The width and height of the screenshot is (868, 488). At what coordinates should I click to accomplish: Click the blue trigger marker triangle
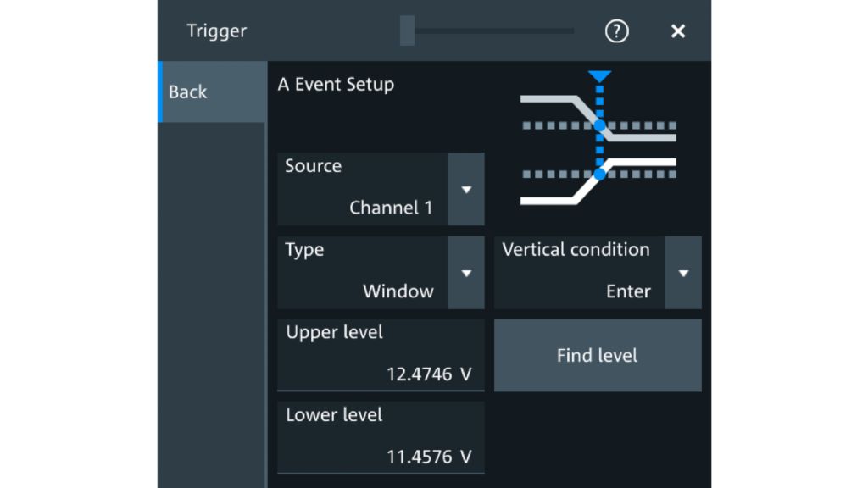click(x=600, y=77)
